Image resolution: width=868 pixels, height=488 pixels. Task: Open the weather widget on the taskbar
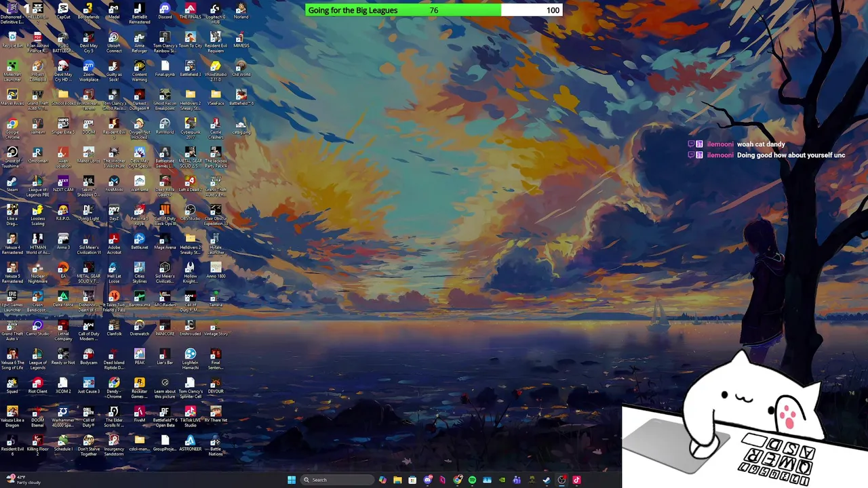pyautogui.click(x=24, y=480)
